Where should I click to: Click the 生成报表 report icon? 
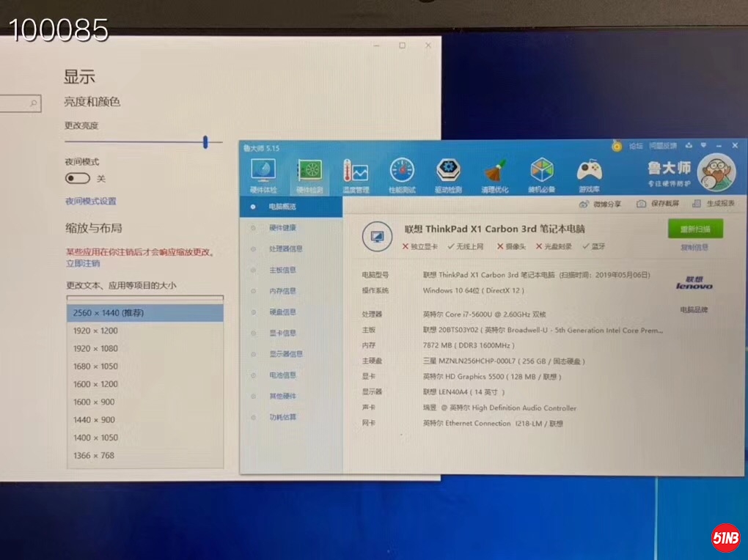697,204
